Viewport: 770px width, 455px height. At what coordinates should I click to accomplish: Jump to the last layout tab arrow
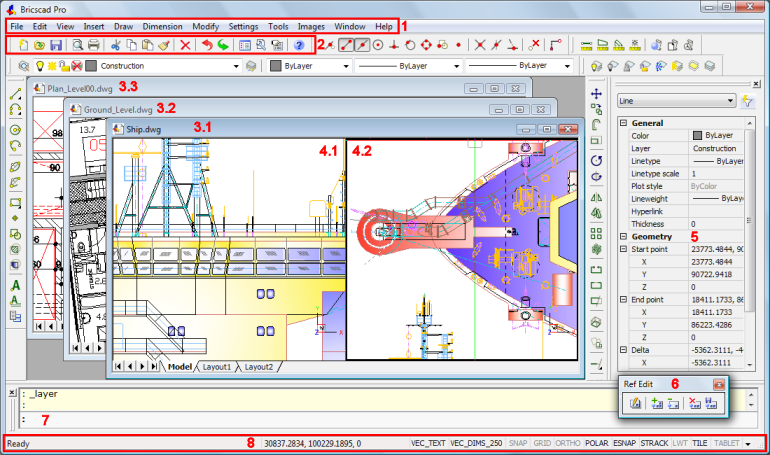(x=154, y=366)
